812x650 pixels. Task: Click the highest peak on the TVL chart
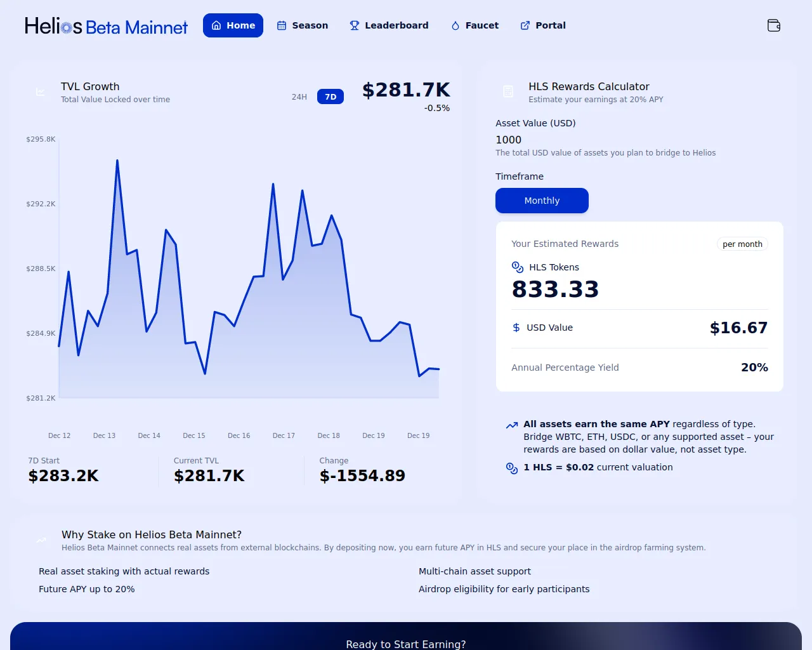coord(117,161)
